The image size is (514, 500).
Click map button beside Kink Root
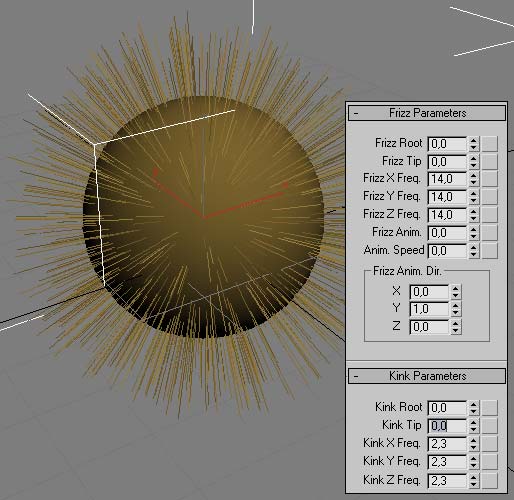click(x=490, y=408)
